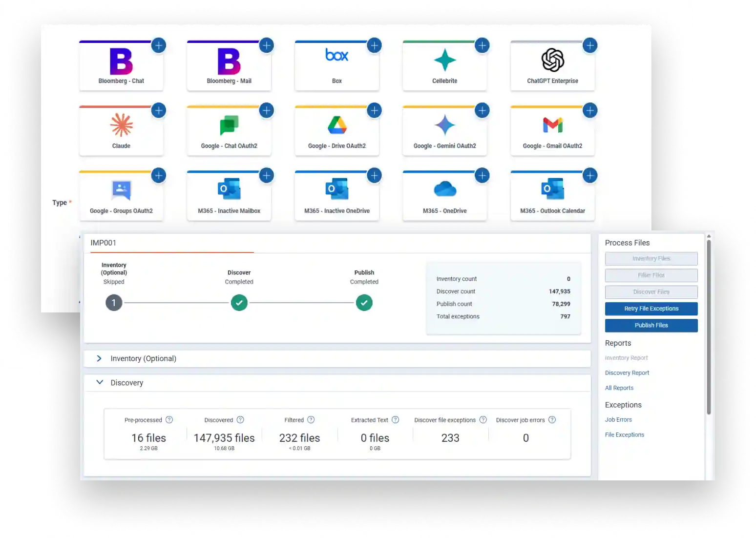Choose the ChatGPT Enterprise logo
The image size is (756, 538).
point(553,60)
